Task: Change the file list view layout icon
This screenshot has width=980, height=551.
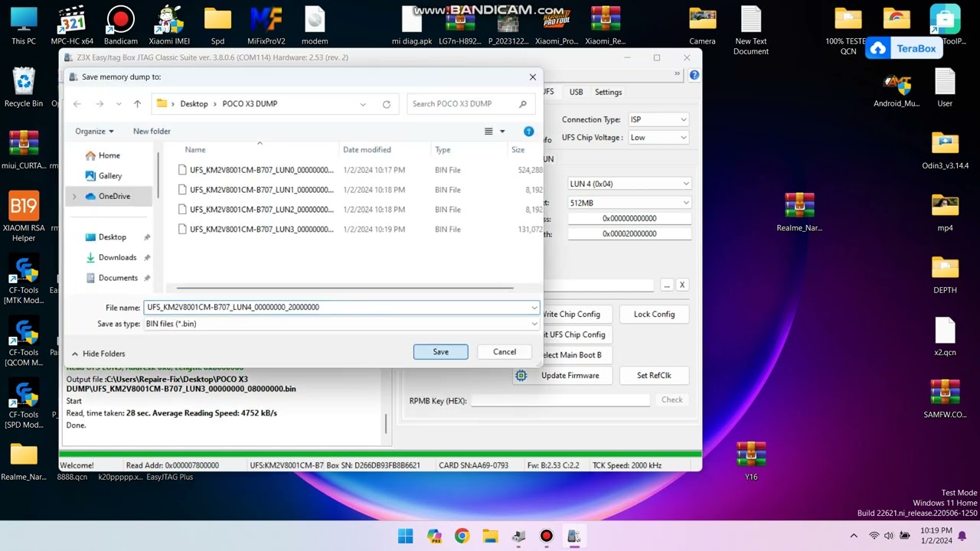Action: point(488,132)
